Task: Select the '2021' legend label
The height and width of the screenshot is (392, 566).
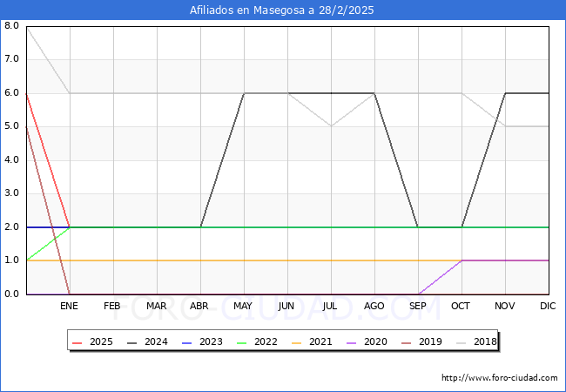Action: (x=320, y=341)
